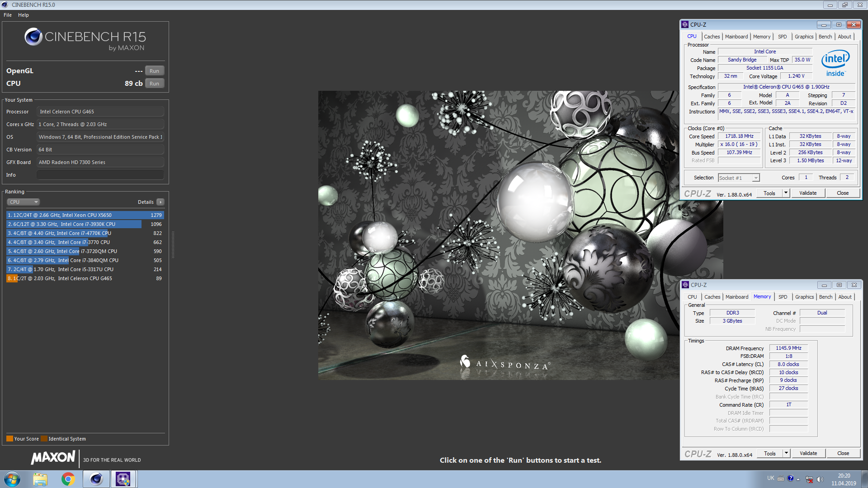Viewport: 868px width, 488px height.
Task: Click the Info input field
Action: click(x=100, y=175)
